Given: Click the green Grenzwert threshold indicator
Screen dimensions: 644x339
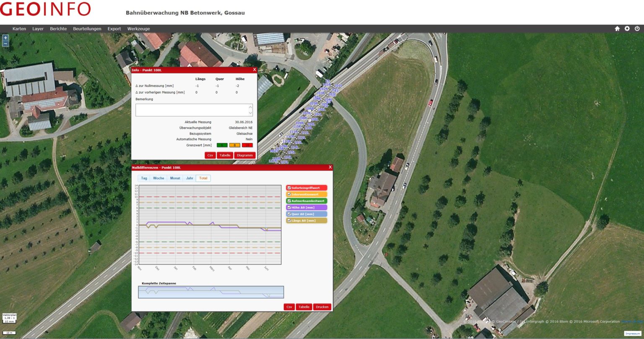Looking at the screenshot, I should [x=222, y=145].
